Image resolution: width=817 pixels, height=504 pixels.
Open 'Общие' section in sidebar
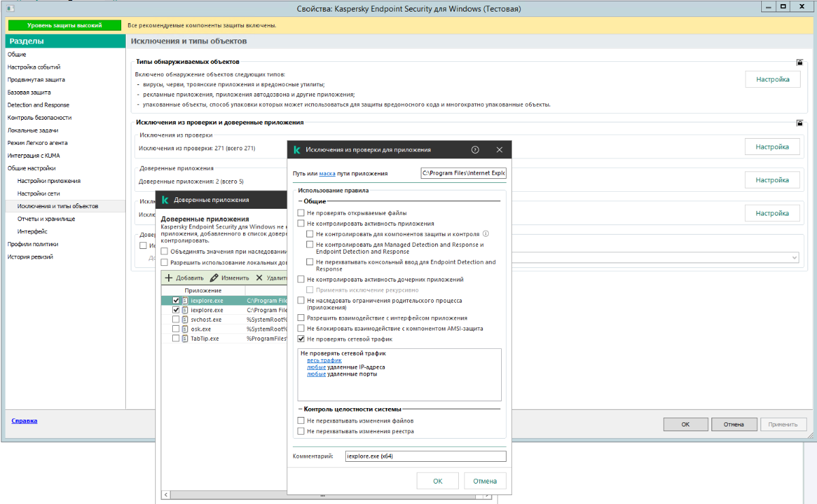[x=17, y=54]
